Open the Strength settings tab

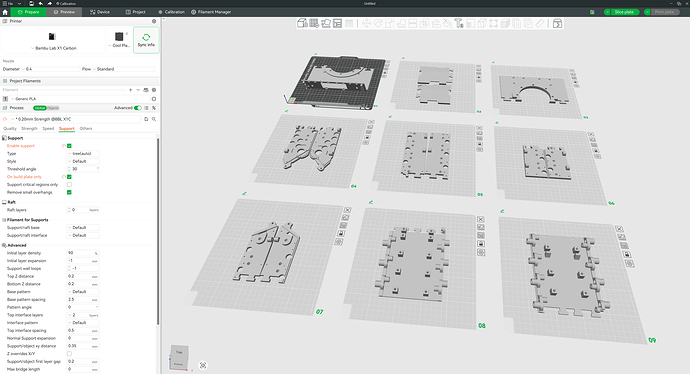[x=29, y=128]
